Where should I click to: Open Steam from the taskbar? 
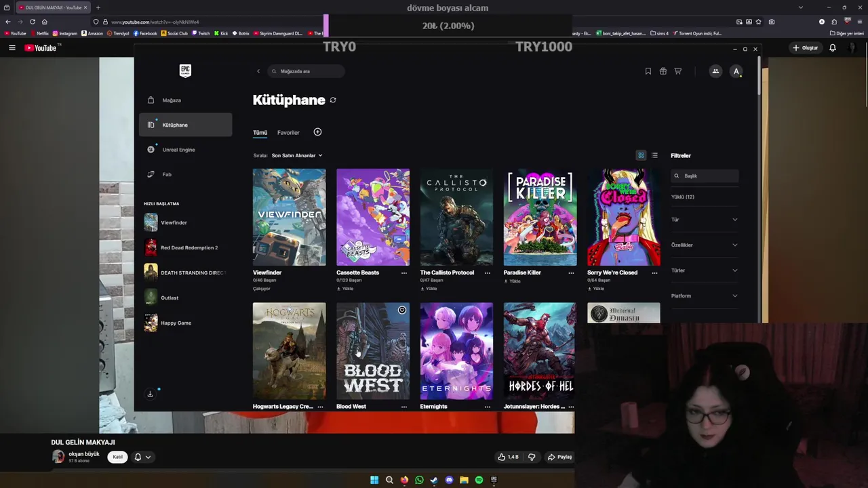(434, 480)
